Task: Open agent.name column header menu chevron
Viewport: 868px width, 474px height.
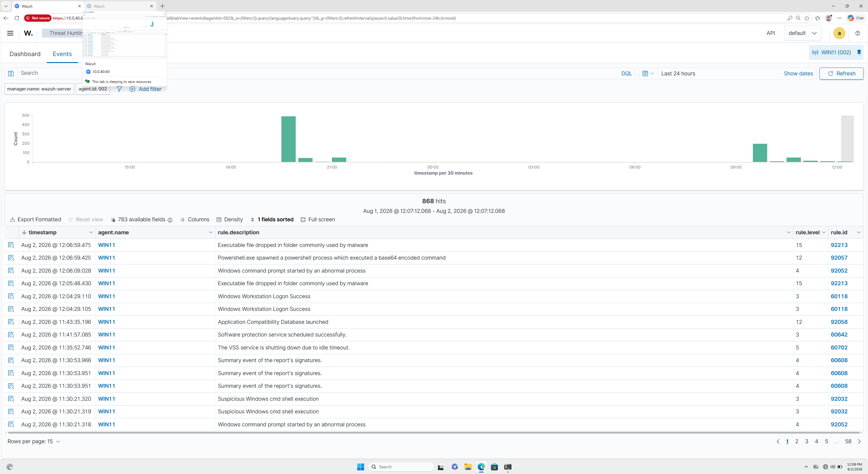Action: tap(211, 232)
